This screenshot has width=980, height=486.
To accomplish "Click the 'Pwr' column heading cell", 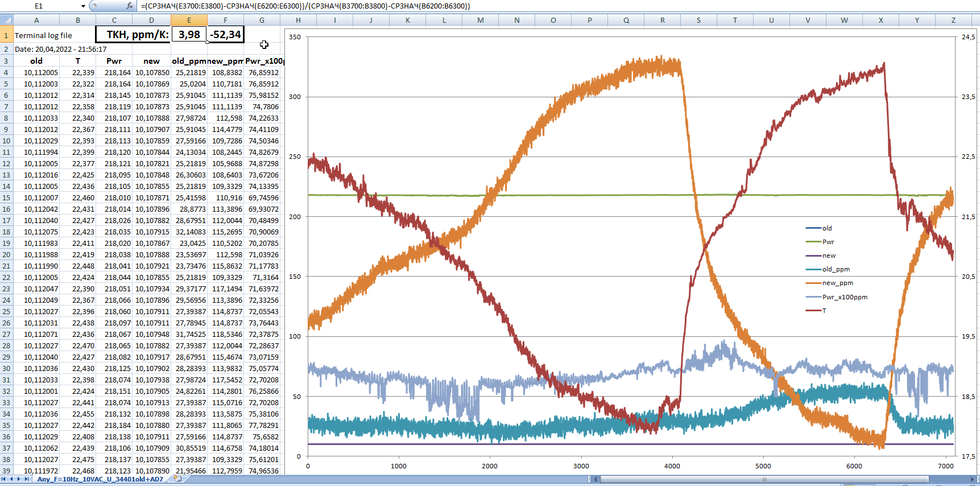I will click(x=114, y=61).
